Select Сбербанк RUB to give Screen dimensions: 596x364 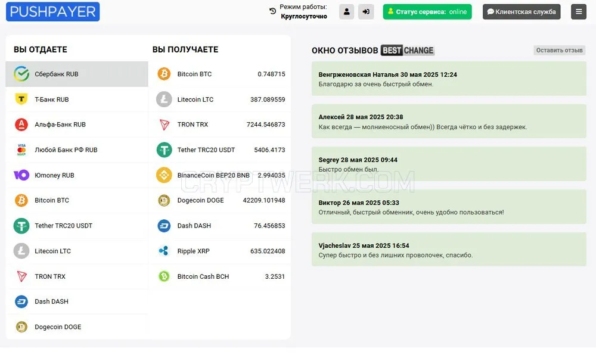tap(77, 74)
